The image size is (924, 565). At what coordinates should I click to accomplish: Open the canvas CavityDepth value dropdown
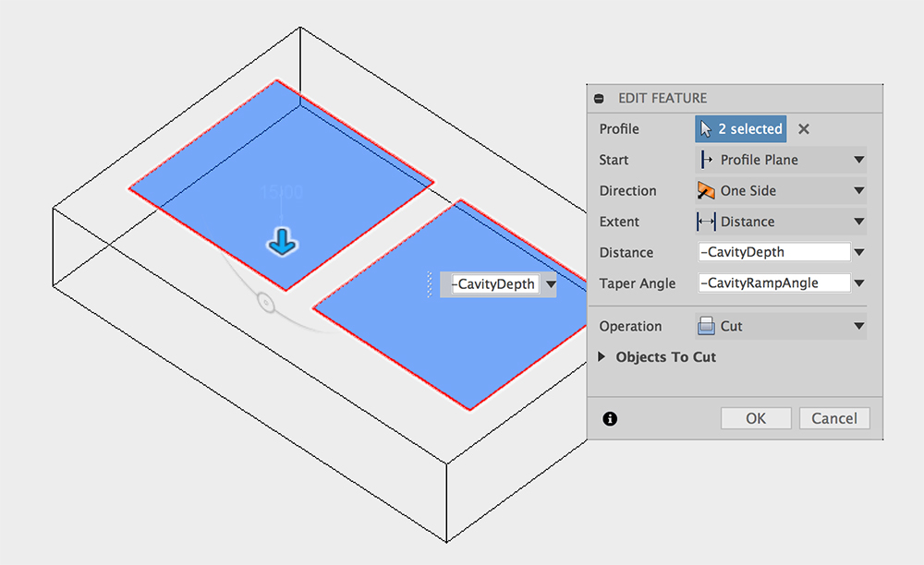(x=551, y=284)
